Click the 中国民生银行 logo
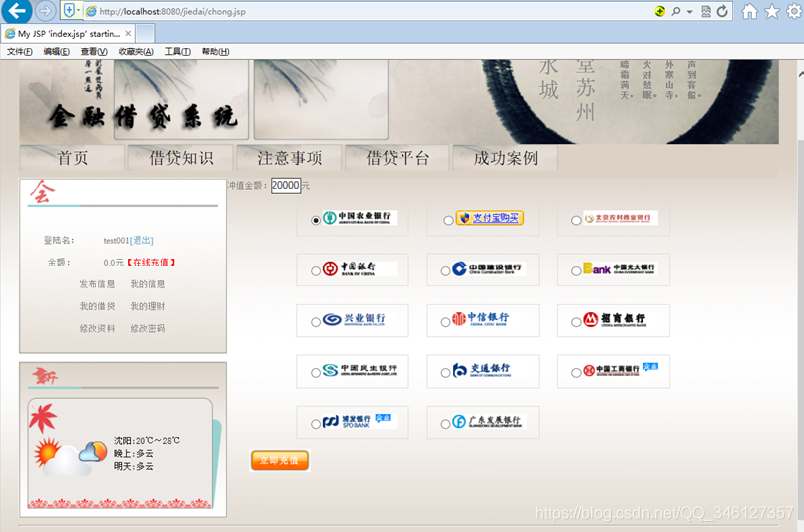 (359, 370)
